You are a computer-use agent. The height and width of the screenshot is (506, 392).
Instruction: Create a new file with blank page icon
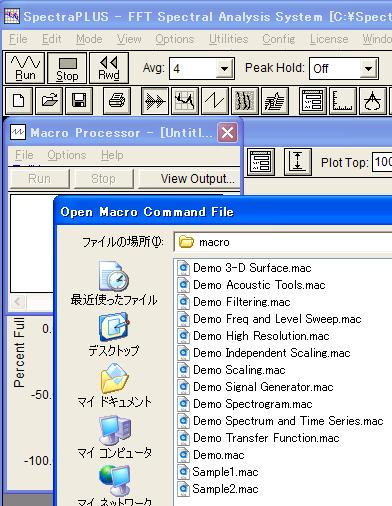[19, 101]
